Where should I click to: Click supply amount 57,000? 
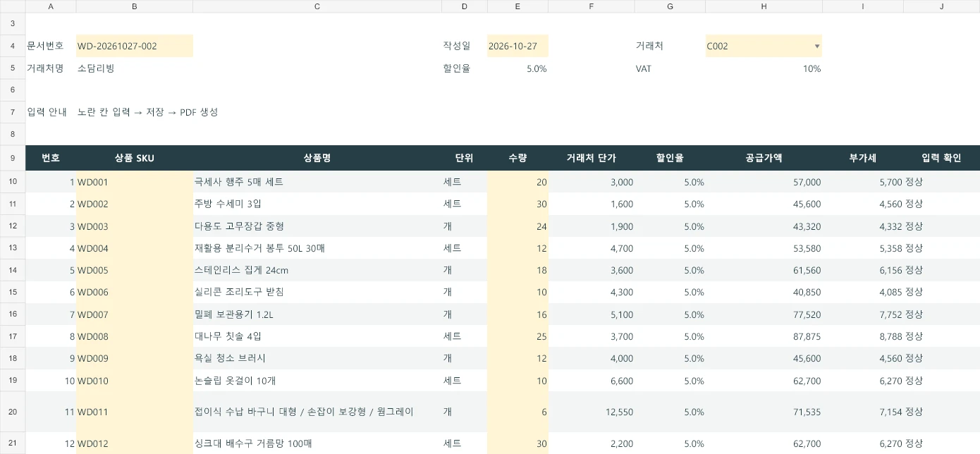(807, 182)
